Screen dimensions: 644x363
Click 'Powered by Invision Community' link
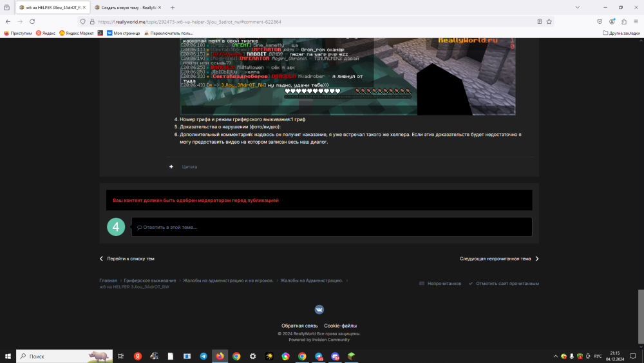click(x=319, y=340)
